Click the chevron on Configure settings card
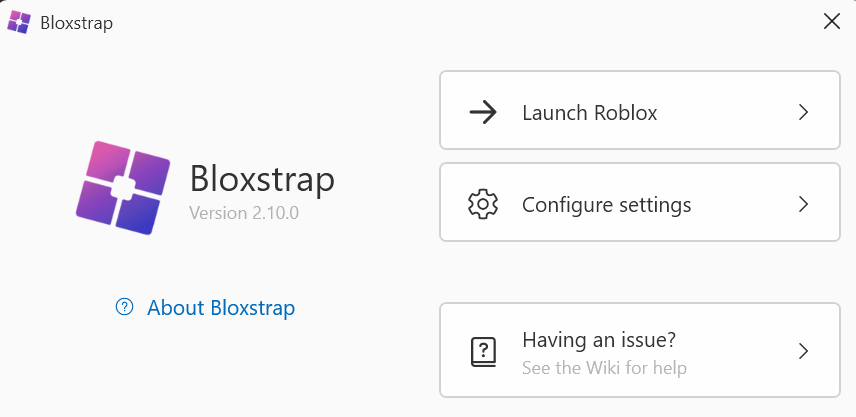 pyautogui.click(x=803, y=204)
